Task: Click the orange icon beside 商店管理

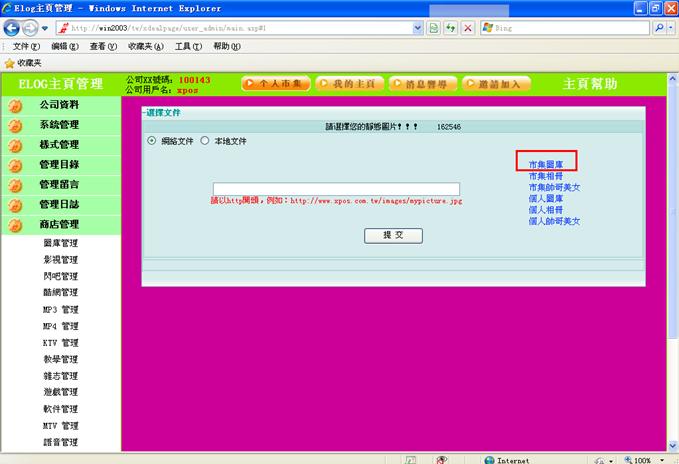Action: click(15, 225)
